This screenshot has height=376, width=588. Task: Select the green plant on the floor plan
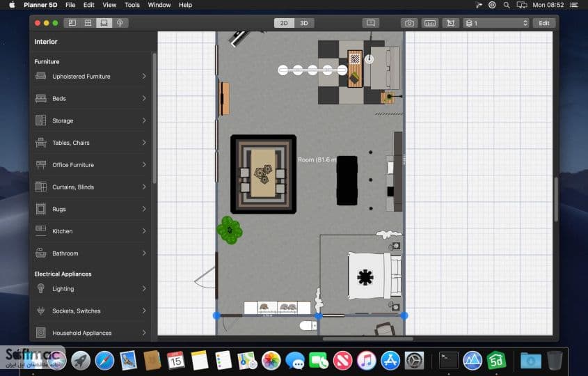click(230, 230)
